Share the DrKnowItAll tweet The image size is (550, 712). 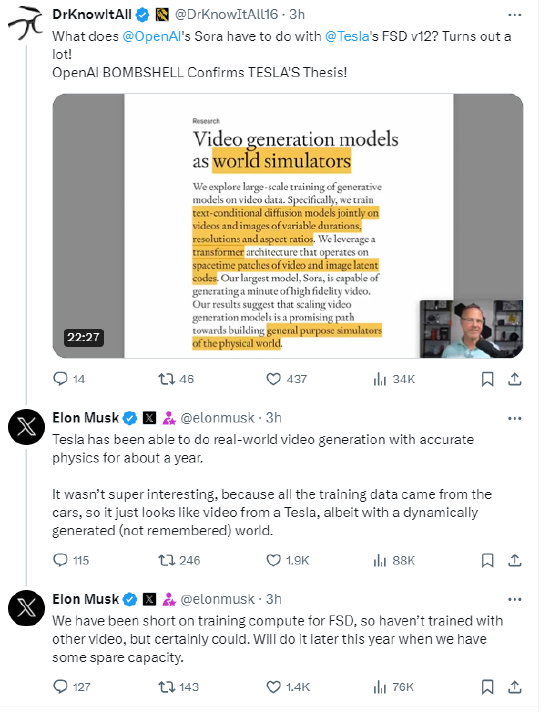[x=515, y=379]
